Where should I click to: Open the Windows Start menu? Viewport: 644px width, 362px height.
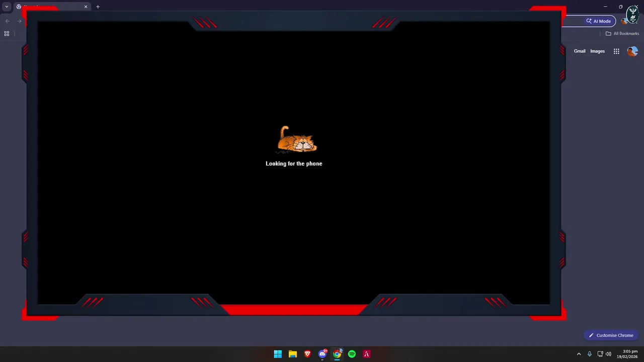click(278, 354)
